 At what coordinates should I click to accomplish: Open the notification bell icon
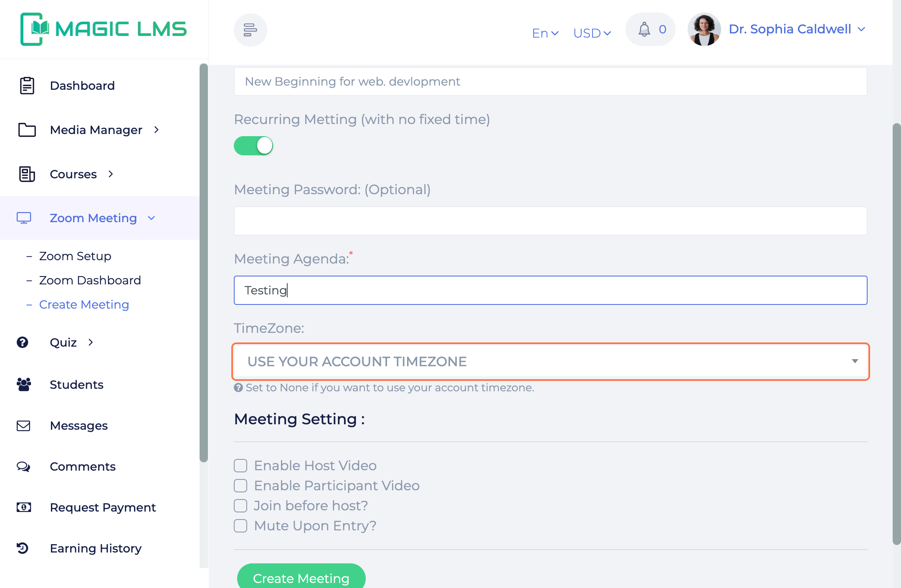644,29
